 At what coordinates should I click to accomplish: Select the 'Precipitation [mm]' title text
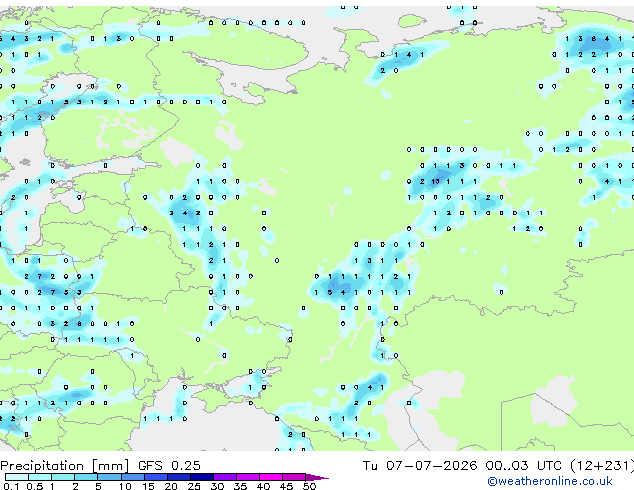(x=65, y=466)
